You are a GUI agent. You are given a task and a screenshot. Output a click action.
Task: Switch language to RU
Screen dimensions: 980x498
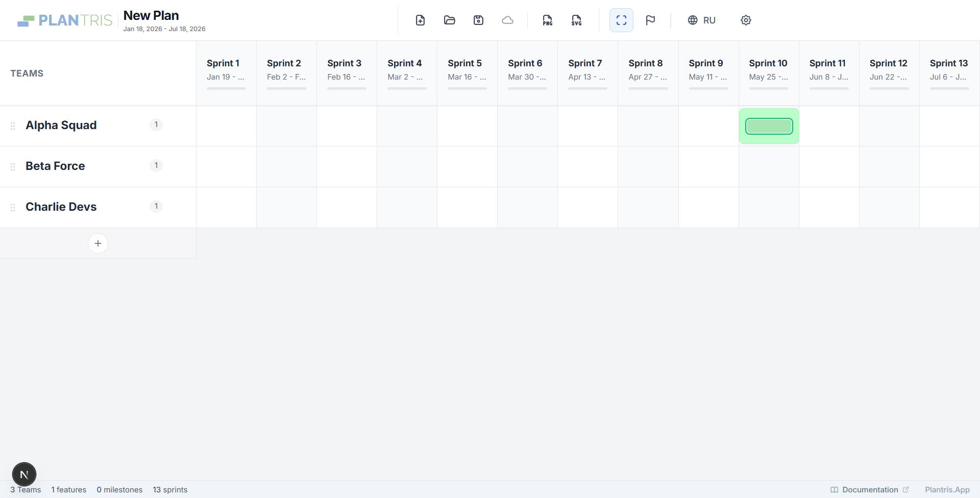[x=702, y=20]
